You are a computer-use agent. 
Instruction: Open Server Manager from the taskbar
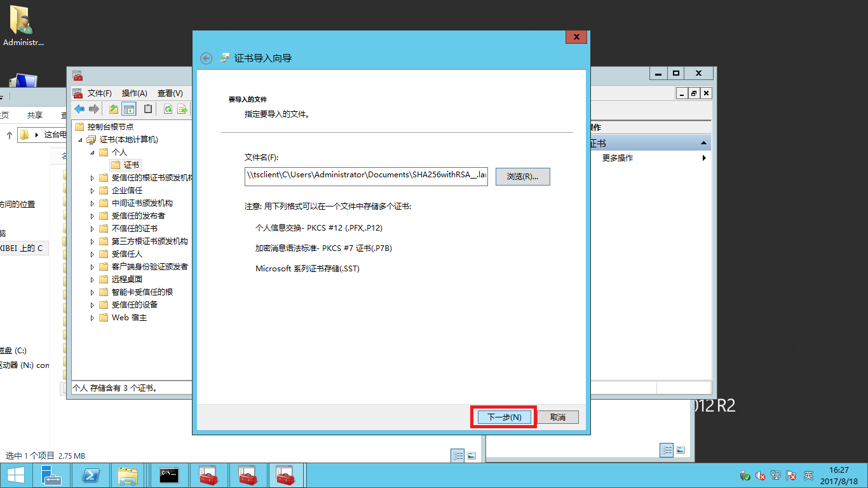[51, 475]
